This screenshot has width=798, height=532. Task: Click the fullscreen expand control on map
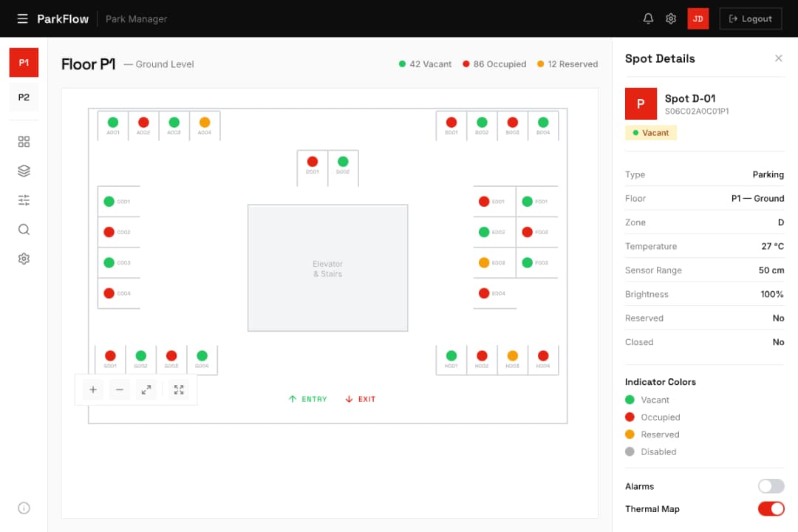point(178,389)
